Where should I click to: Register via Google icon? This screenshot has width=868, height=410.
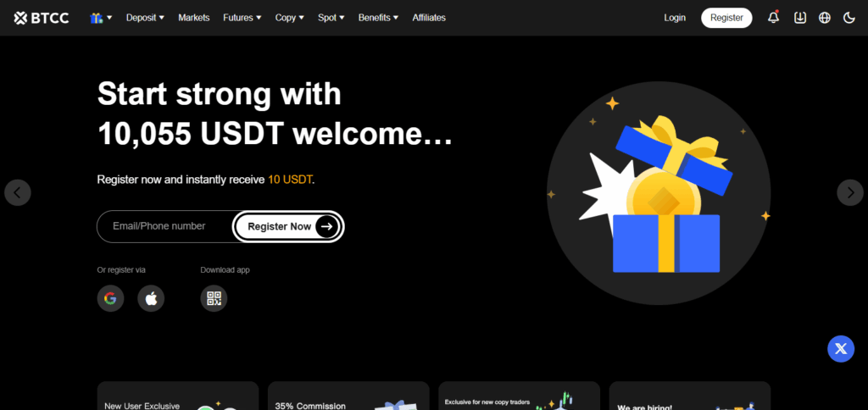pyautogui.click(x=111, y=299)
